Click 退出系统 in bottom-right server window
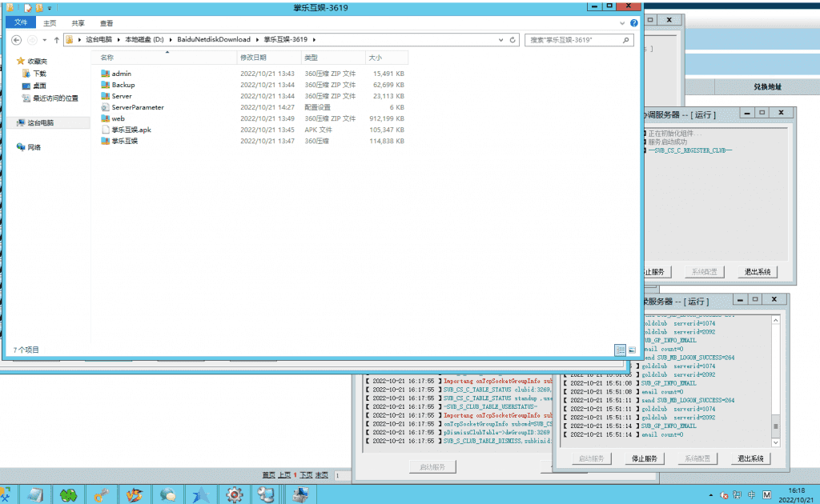This screenshot has width=820, height=504. coord(750,458)
